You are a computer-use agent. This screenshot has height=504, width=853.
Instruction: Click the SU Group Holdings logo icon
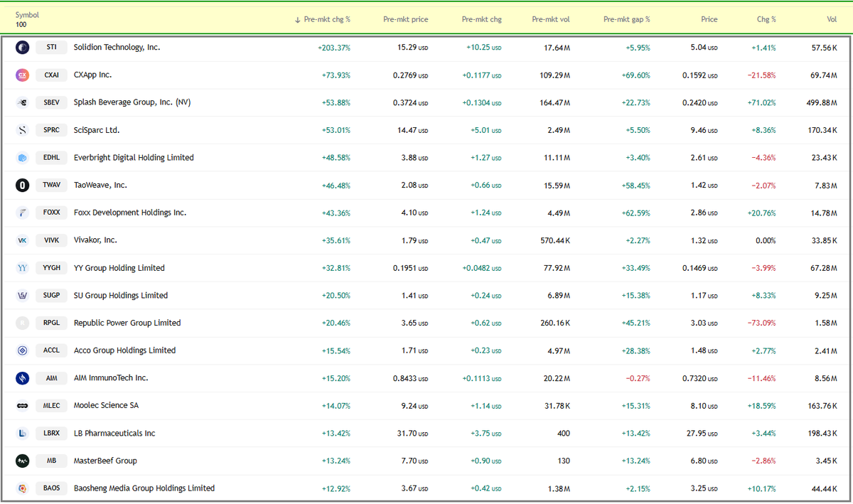point(23,295)
